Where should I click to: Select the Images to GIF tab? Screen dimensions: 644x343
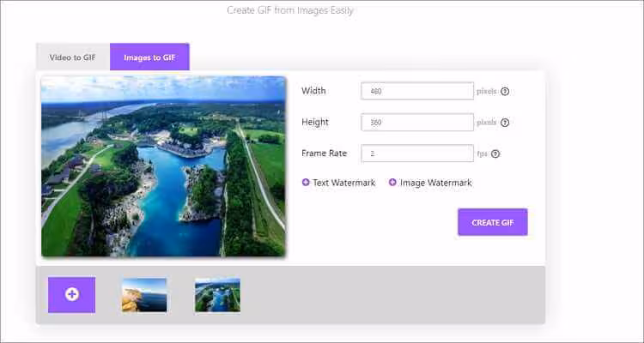coord(149,57)
